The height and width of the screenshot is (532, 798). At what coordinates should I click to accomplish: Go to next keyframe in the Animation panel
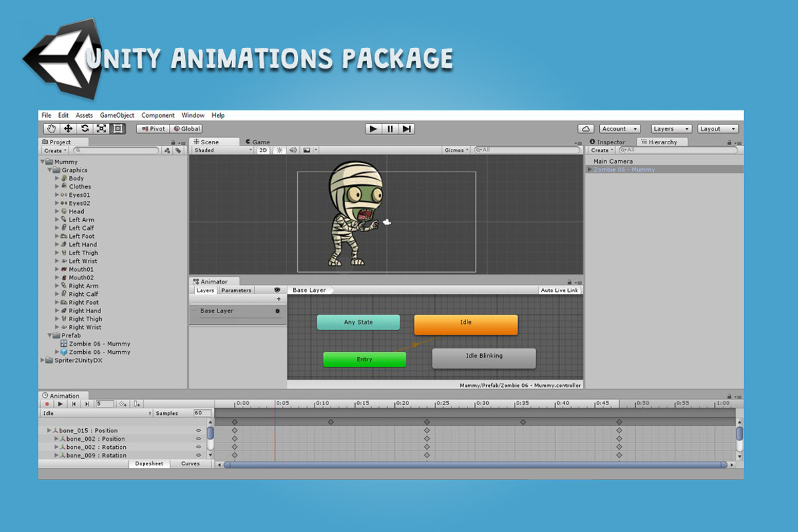(x=86, y=404)
